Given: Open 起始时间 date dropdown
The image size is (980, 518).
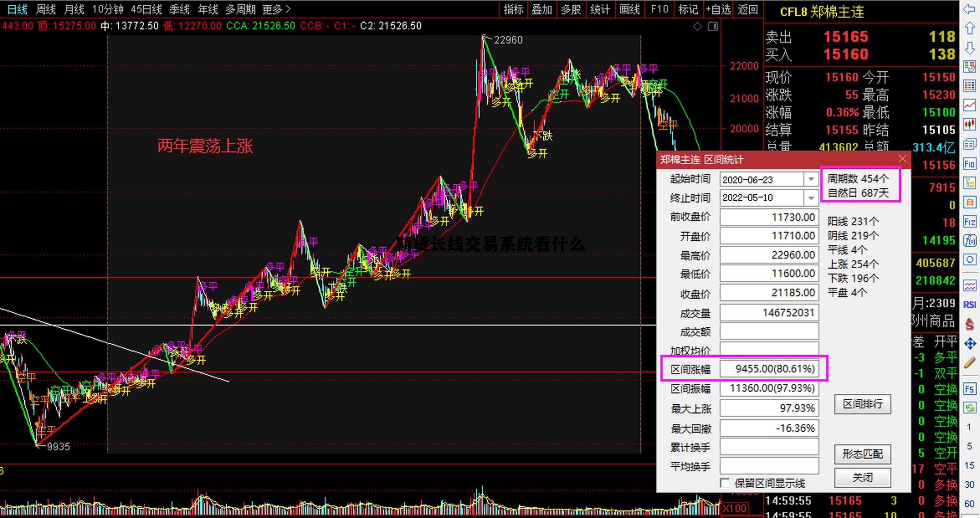Looking at the screenshot, I should (811, 179).
